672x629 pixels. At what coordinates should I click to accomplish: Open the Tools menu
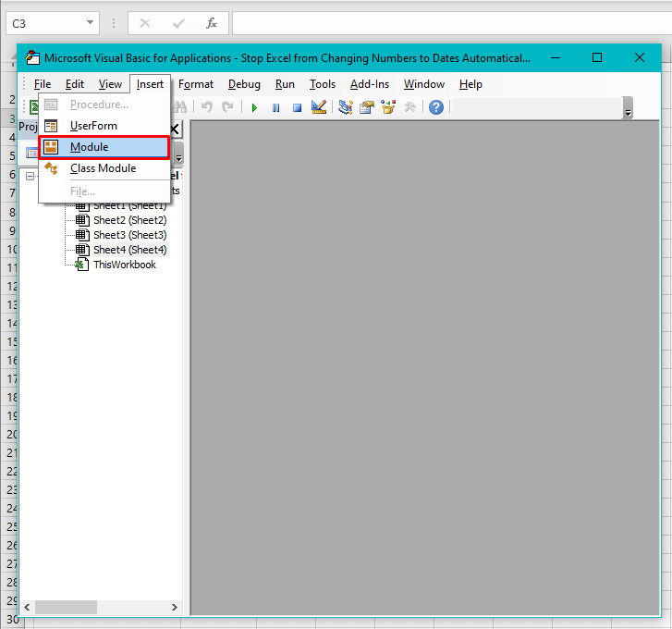point(323,84)
